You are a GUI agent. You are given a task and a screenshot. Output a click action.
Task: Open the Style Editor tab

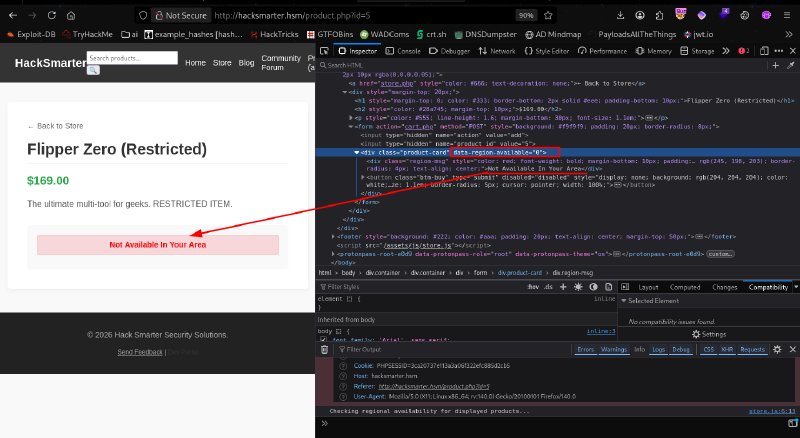point(546,51)
